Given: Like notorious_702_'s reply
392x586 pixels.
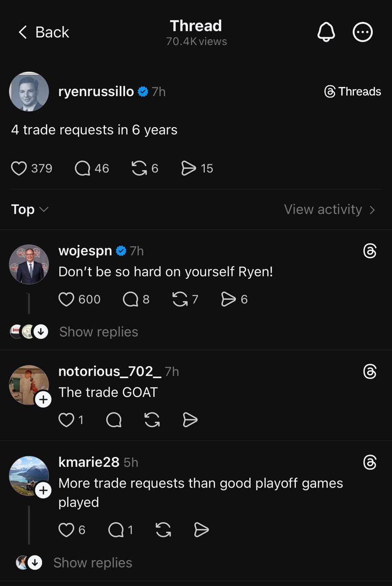Looking at the screenshot, I should point(66,420).
